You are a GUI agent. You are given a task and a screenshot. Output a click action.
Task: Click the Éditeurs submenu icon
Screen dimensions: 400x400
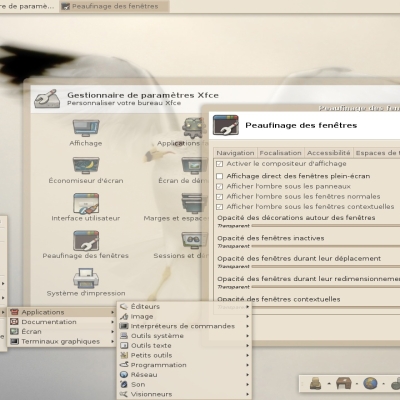(x=124, y=306)
